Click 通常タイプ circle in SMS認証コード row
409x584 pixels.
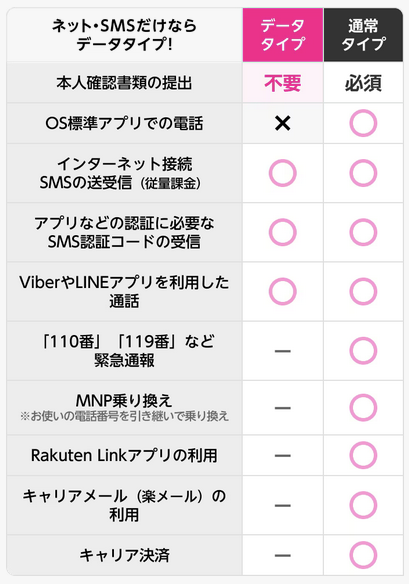click(x=363, y=232)
